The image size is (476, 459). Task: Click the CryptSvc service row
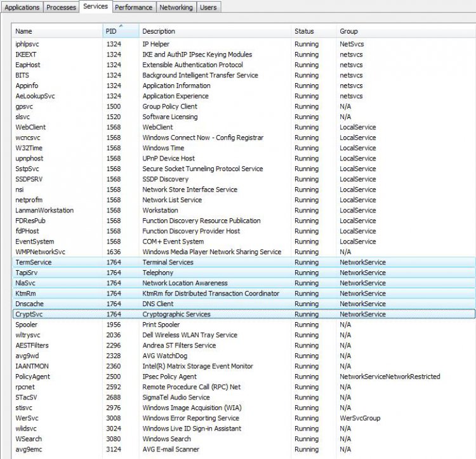244,314
